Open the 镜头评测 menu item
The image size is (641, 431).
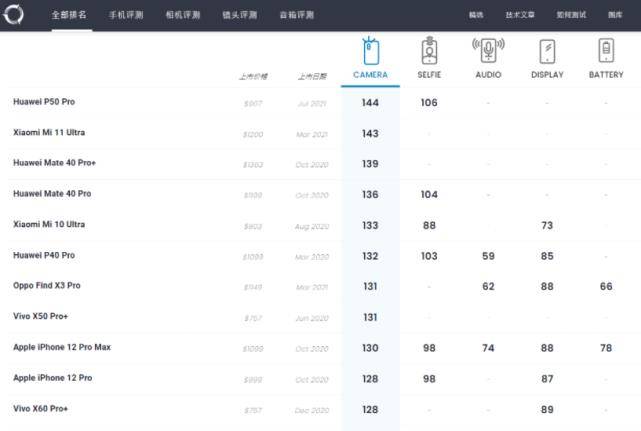click(x=239, y=16)
